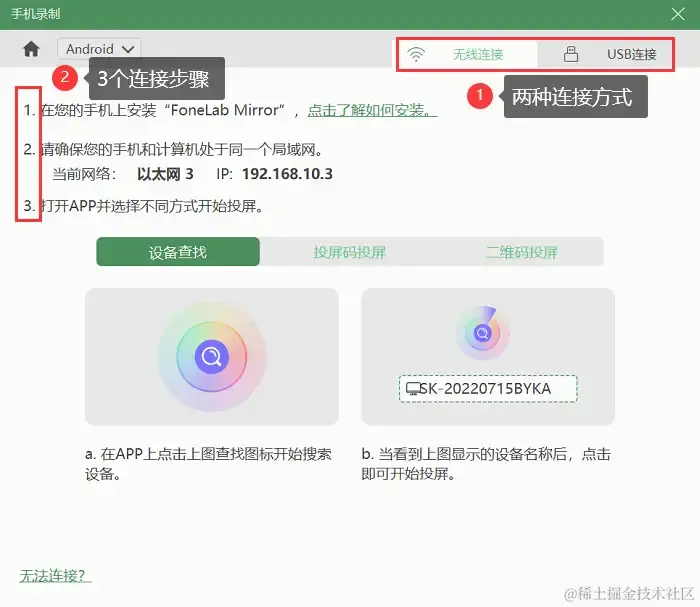700x607 pixels.
Task: Click red annotation badge number 2
Action: tap(65, 78)
